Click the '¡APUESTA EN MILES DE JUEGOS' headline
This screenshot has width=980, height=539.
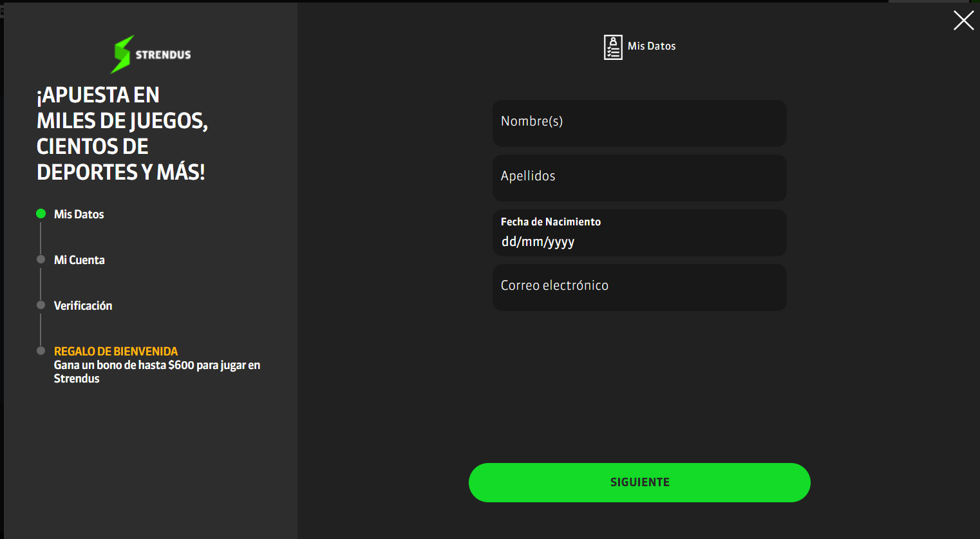(122, 133)
